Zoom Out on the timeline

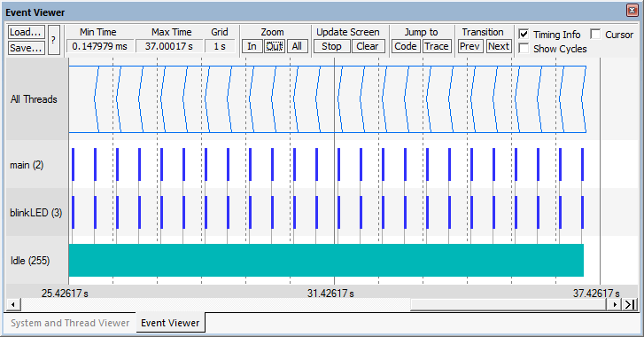point(275,46)
